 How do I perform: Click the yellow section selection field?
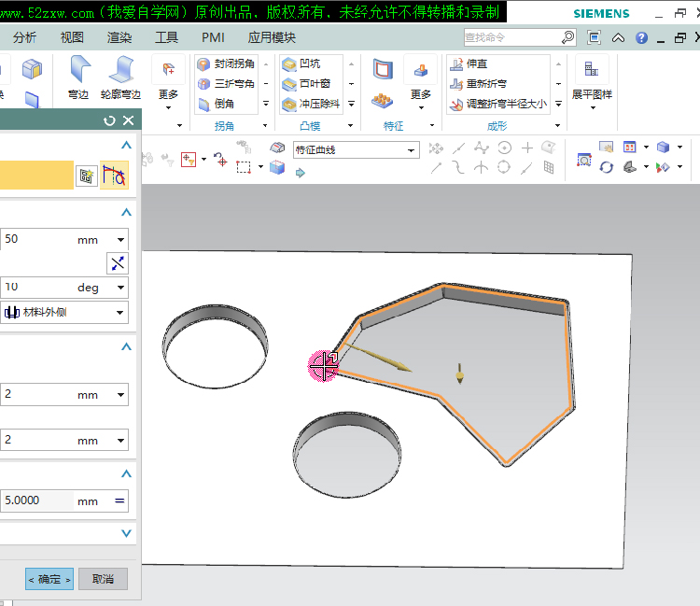tap(36, 175)
